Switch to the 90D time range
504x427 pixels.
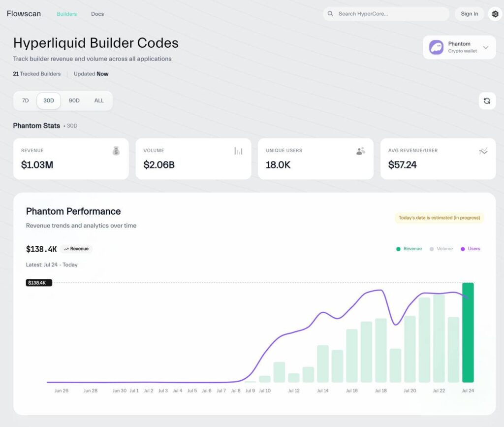[74, 100]
